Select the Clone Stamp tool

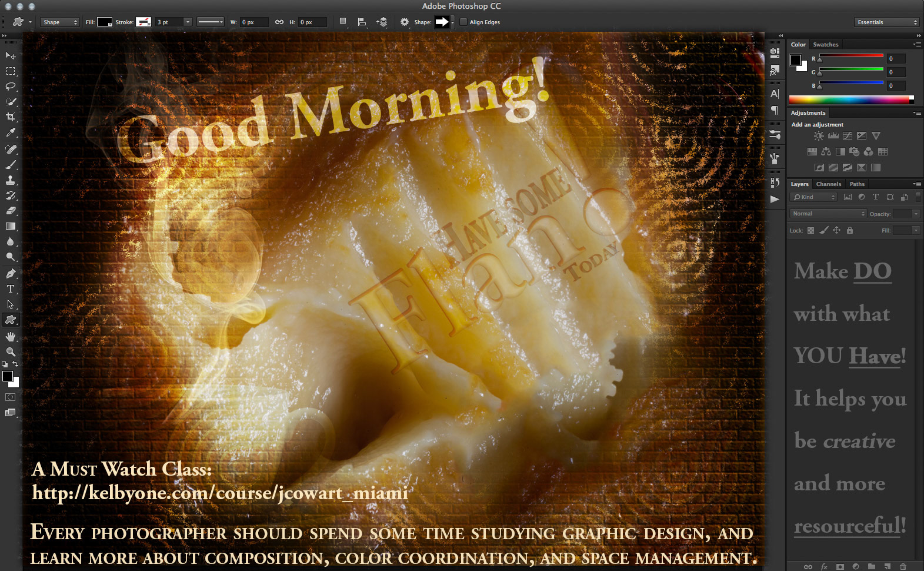11,180
